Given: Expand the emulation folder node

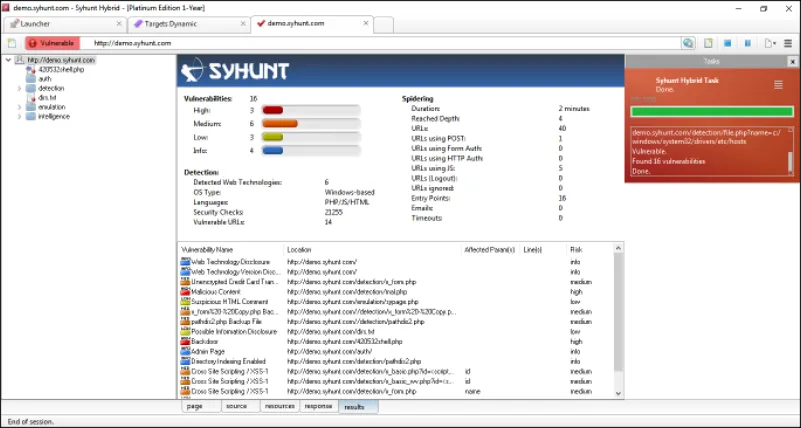Looking at the screenshot, I should pyautogui.click(x=19, y=107).
